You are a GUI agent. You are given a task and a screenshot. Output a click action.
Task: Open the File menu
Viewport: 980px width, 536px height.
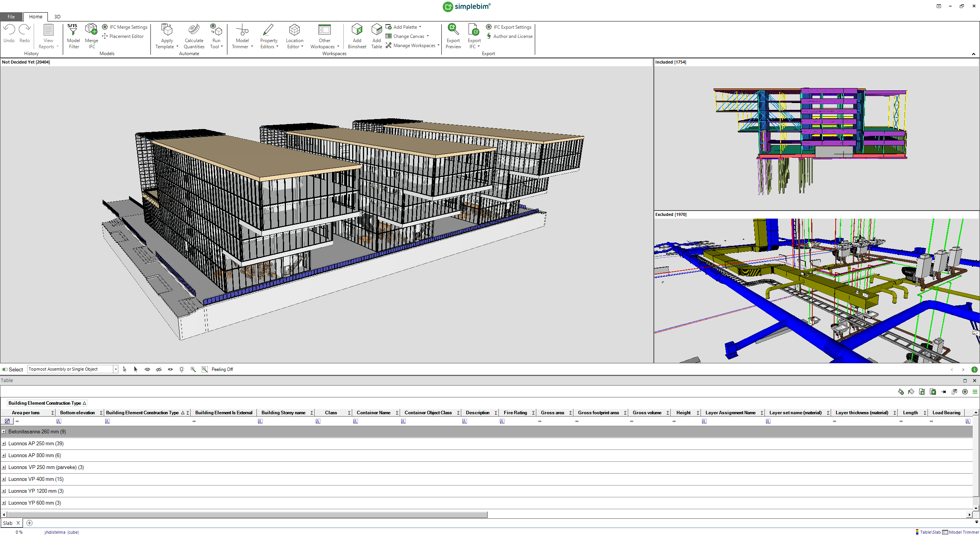coord(11,16)
